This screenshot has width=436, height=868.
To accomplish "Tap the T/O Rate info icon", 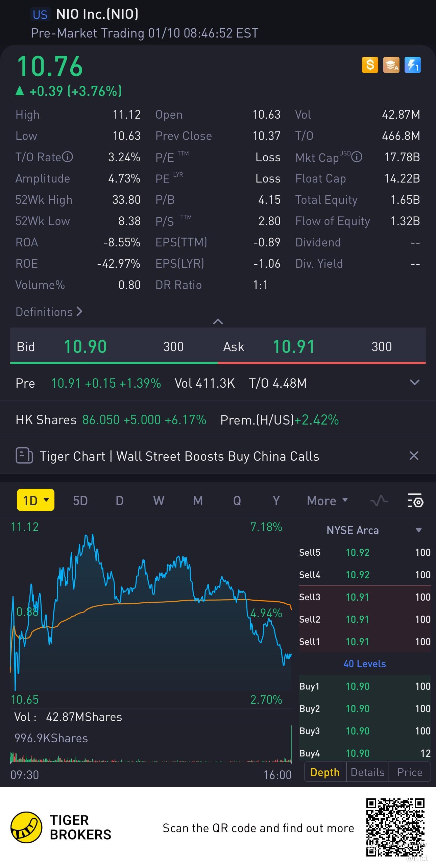I will point(68,157).
